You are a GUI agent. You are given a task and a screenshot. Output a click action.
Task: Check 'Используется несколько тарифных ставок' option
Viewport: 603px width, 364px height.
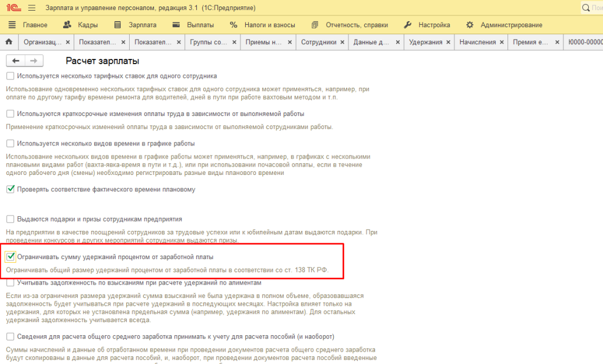(x=10, y=76)
